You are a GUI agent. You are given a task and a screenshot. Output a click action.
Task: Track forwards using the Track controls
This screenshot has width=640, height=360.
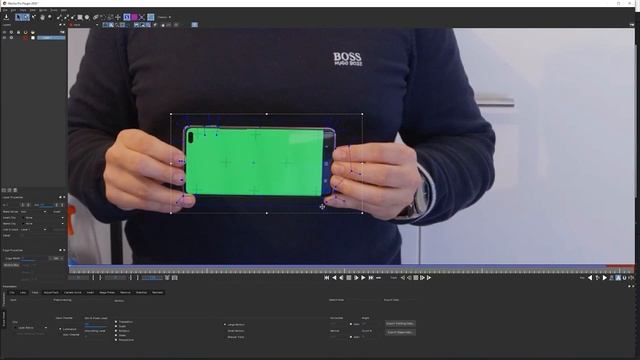[429, 278]
